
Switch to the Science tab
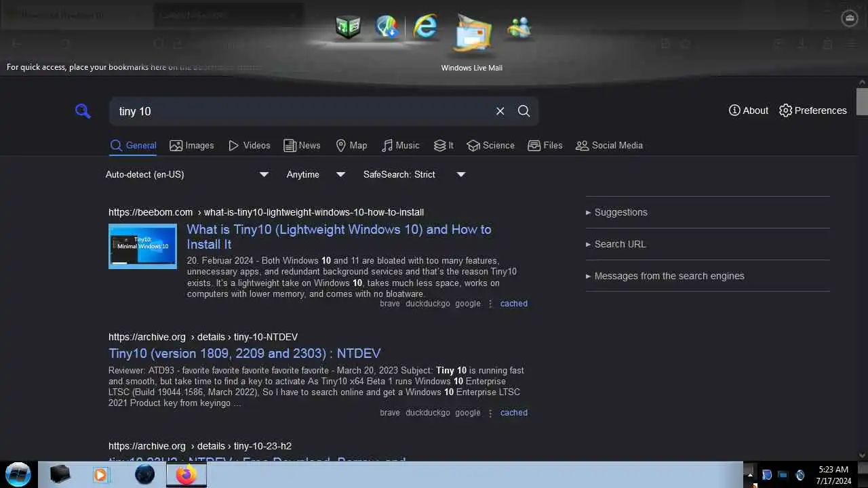click(x=490, y=145)
